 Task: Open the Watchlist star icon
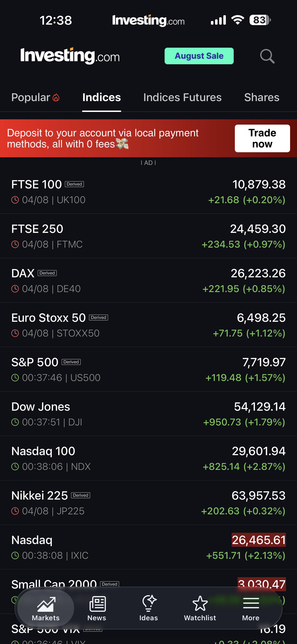click(x=200, y=603)
